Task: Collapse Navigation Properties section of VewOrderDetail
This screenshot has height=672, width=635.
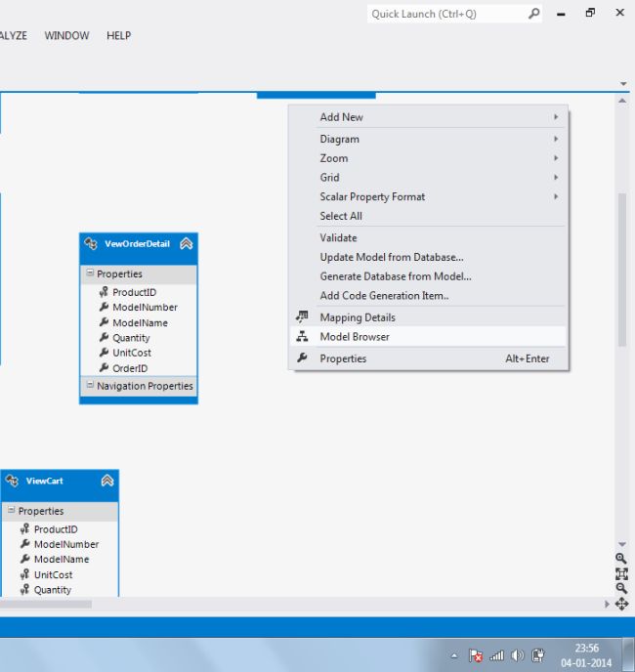Action: pyautogui.click(x=90, y=385)
